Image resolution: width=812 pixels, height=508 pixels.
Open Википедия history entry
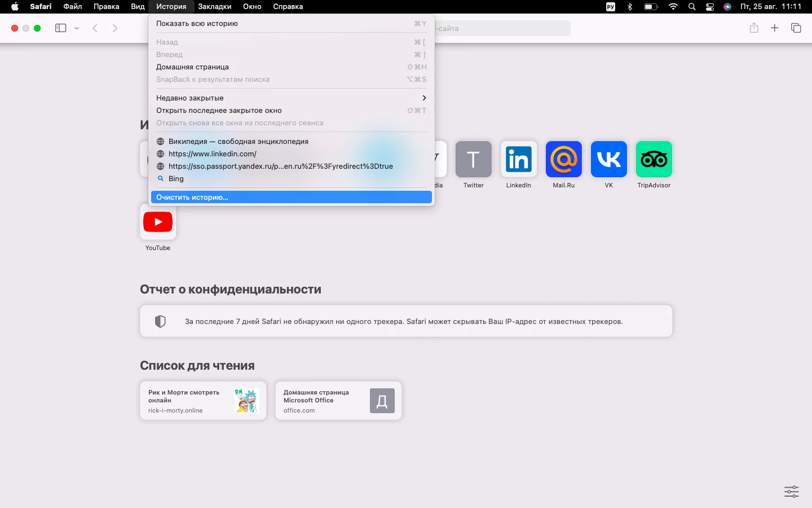tap(292, 142)
